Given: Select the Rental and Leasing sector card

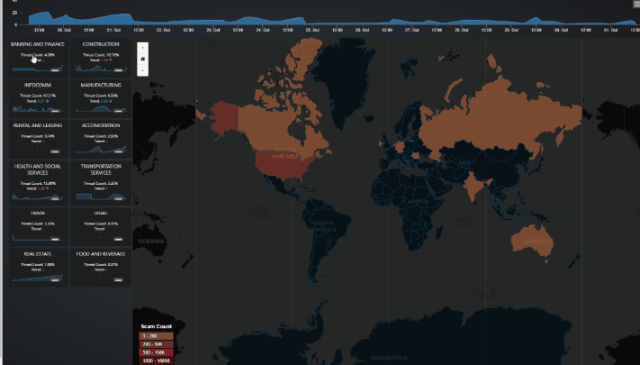Looking at the screenshot, I should point(38,139).
